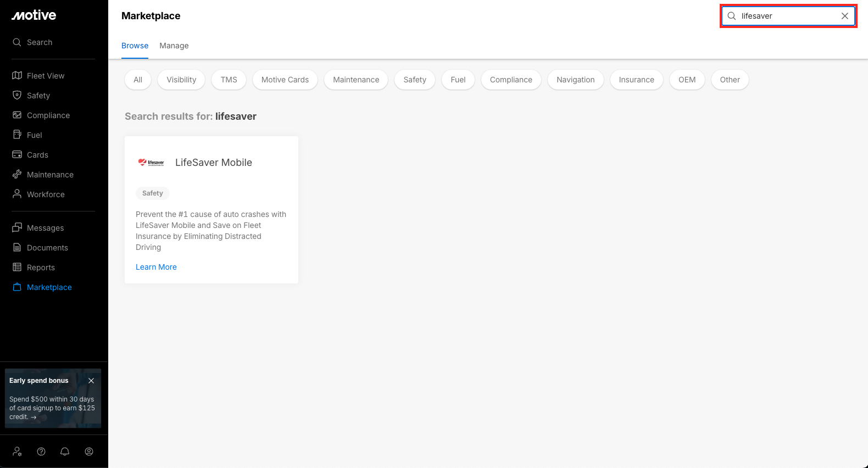Screen dimensions: 868x468
Task: Filter by Maintenance category chip
Action: pos(356,80)
